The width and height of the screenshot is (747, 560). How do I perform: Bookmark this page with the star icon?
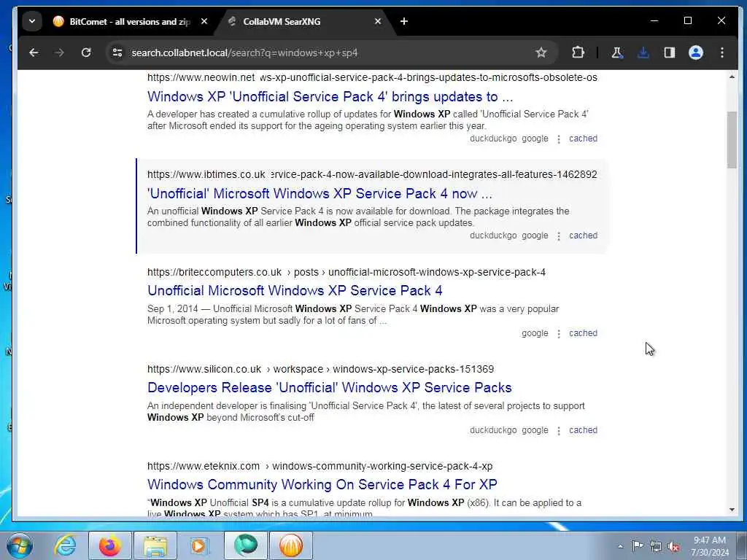click(x=541, y=52)
